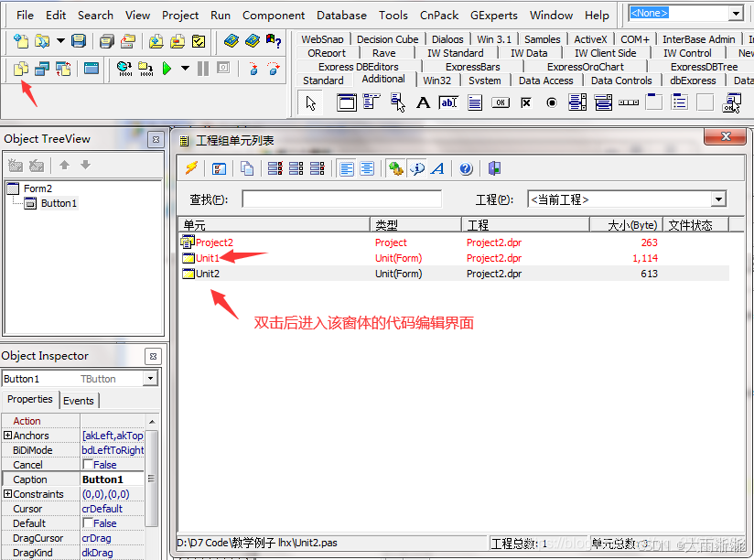Screen dimensions: 754x560
Task: Sort by 大小(Byte) column header
Action: click(x=627, y=224)
